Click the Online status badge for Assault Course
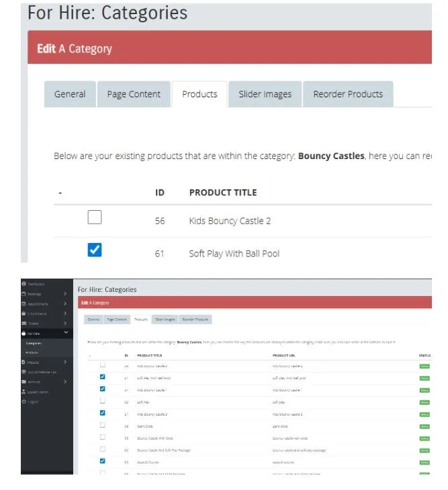448x490 pixels. 424,462
